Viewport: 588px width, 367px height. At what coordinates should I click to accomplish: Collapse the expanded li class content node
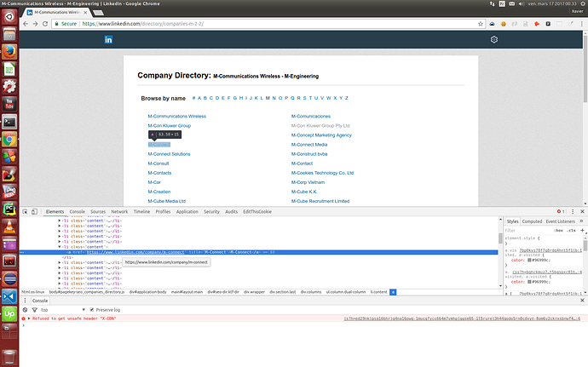[x=60, y=247]
